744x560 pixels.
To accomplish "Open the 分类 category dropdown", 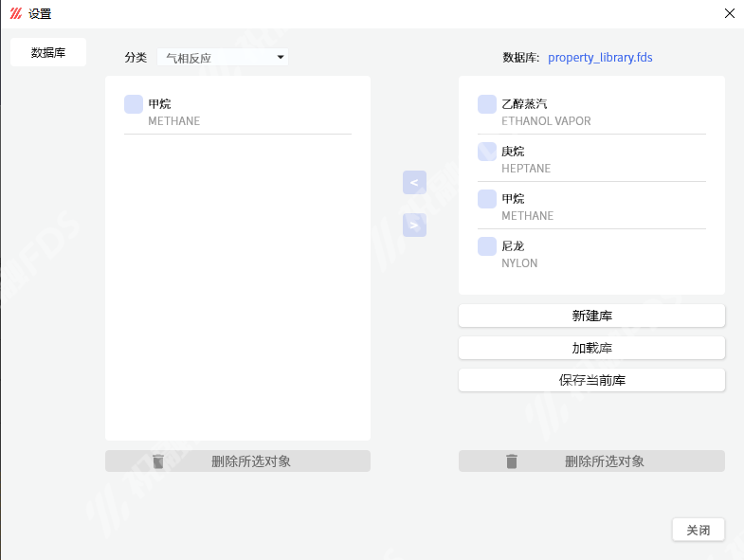I will tap(223, 58).
